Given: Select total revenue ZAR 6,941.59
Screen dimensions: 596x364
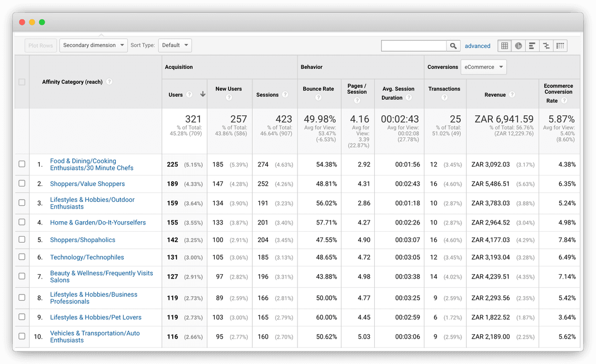Looking at the screenshot, I should click(x=504, y=119).
